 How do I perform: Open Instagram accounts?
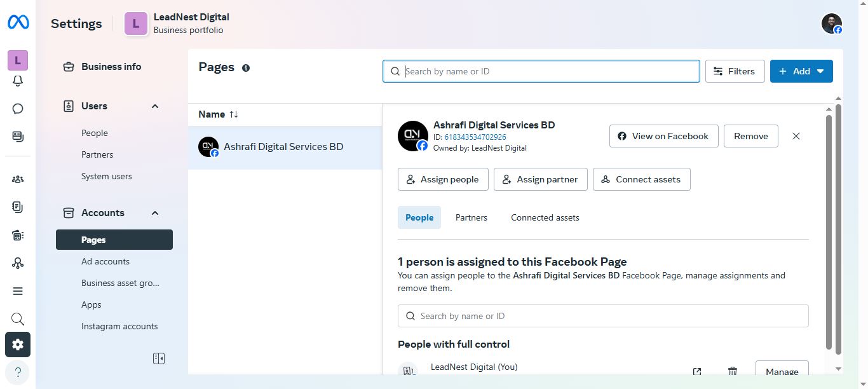tap(119, 326)
